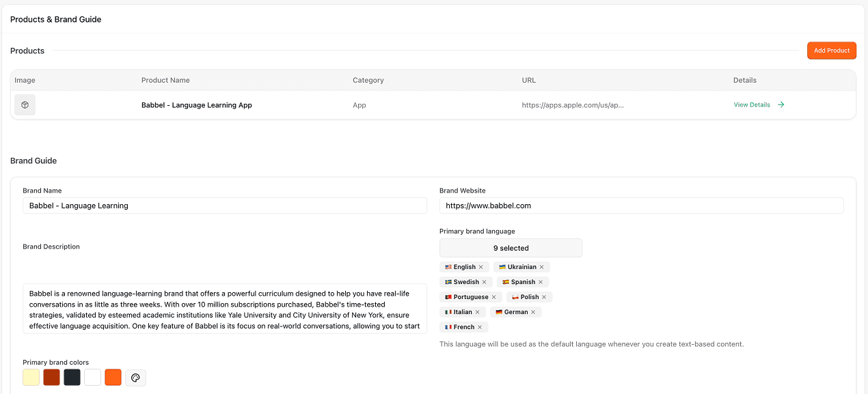The image size is (868, 394).
Task: Click the Portuguese flag icon in tag
Action: [x=448, y=297]
